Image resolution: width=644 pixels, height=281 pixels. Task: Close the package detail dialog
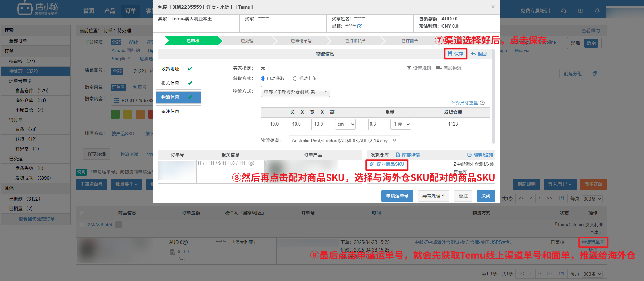point(493,7)
